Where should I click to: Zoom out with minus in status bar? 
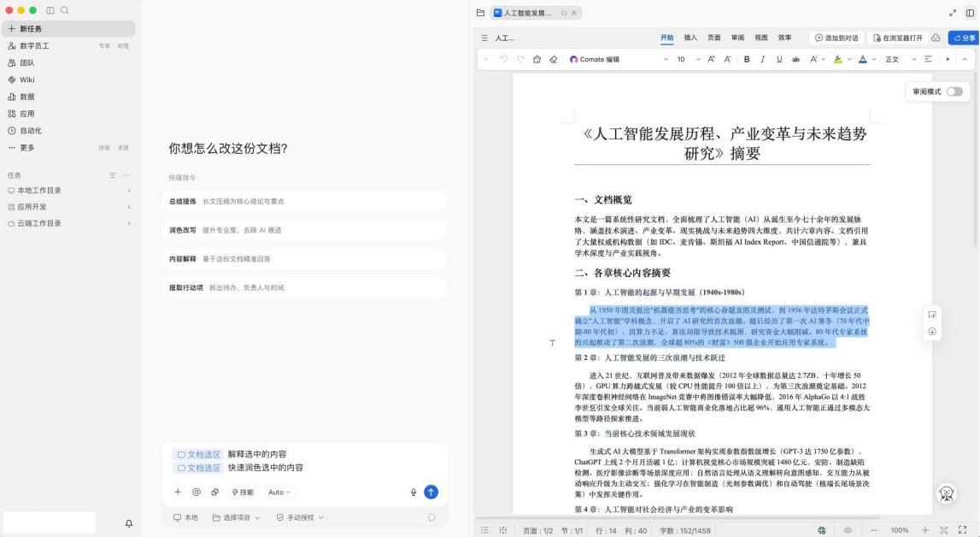click(874, 530)
